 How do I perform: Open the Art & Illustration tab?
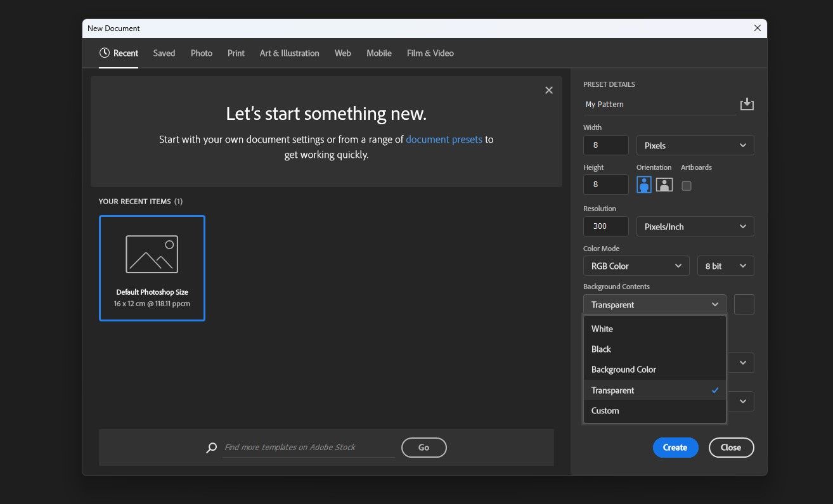290,53
